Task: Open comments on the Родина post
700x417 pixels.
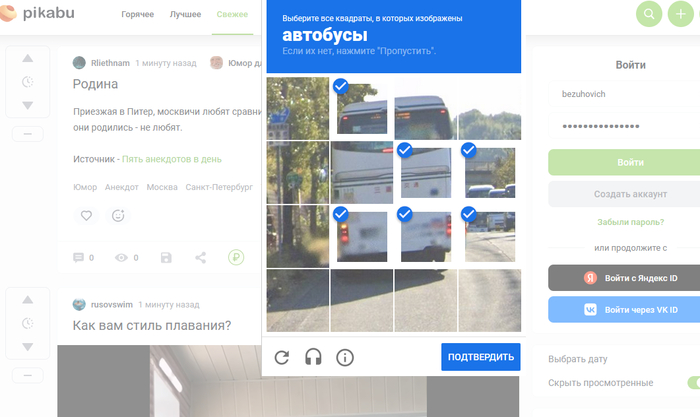Action: pyautogui.click(x=83, y=258)
